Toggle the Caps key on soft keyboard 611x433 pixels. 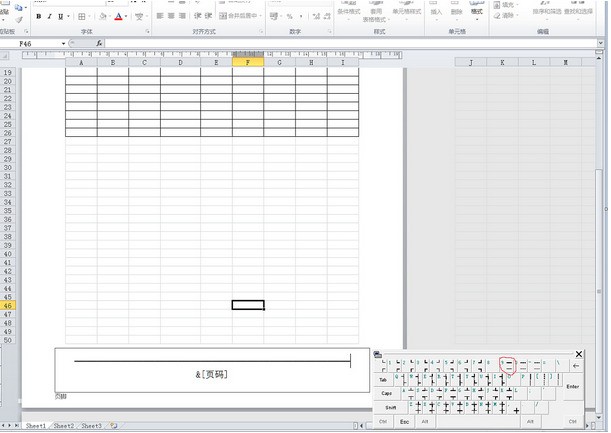point(386,393)
